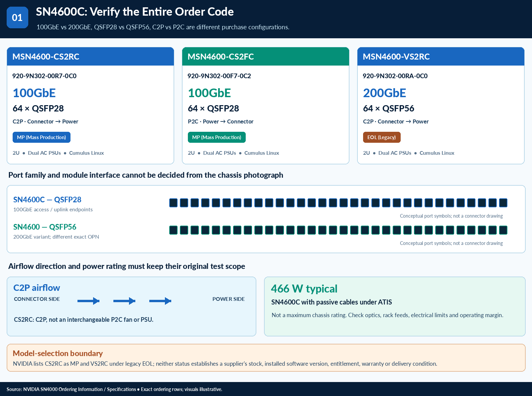Select the MSN4600-CS2FC card header

pyautogui.click(x=266, y=57)
